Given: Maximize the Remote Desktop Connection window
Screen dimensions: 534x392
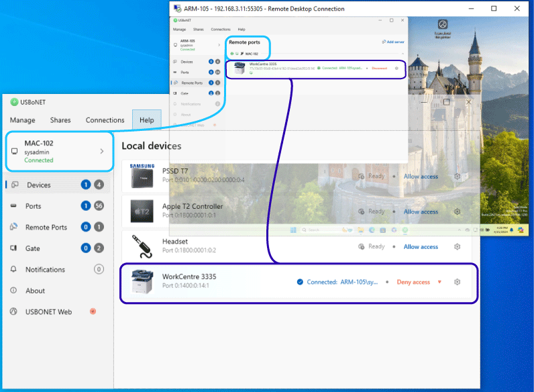Looking at the screenshot, I should point(494,9).
